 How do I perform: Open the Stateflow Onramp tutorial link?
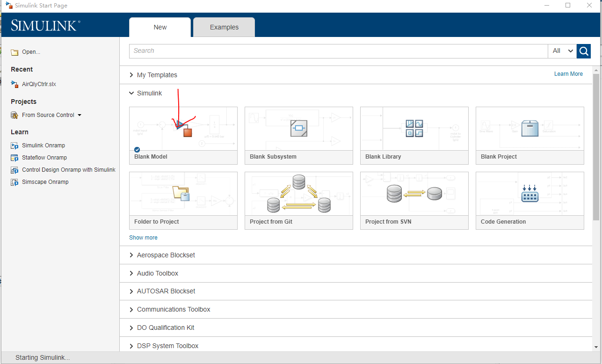(x=44, y=158)
